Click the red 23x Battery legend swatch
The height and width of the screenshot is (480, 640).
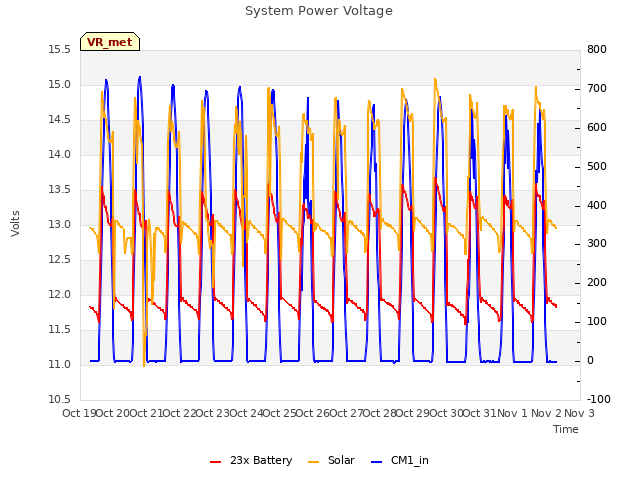tap(216, 462)
